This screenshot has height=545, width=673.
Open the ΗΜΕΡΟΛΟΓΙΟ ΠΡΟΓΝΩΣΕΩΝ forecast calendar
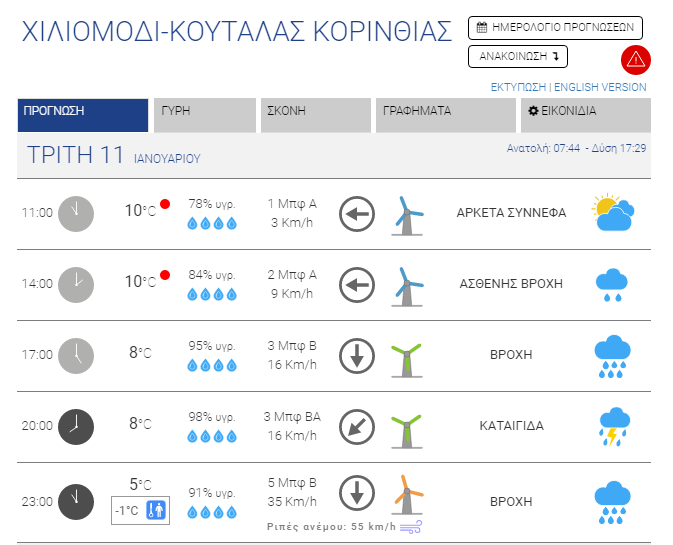pyautogui.click(x=555, y=28)
